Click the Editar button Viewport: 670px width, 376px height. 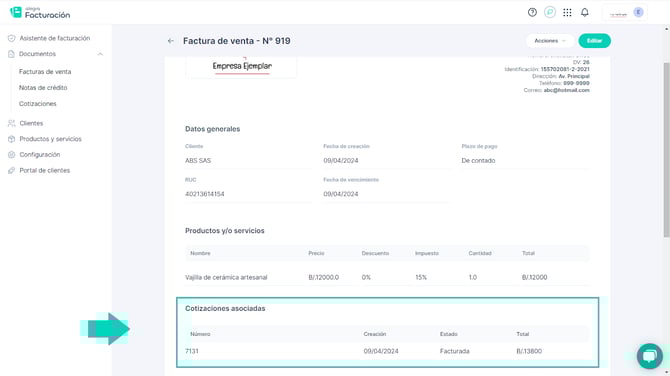click(x=594, y=41)
